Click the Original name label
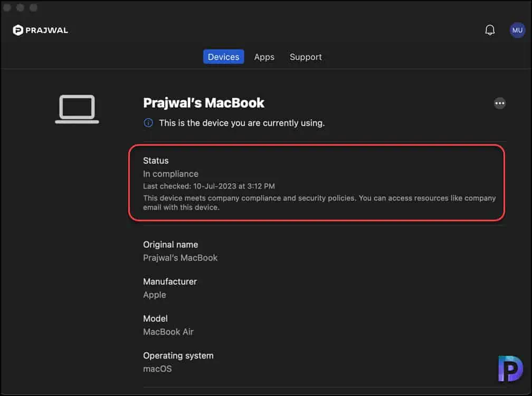This screenshot has width=532, height=396. (170, 244)
